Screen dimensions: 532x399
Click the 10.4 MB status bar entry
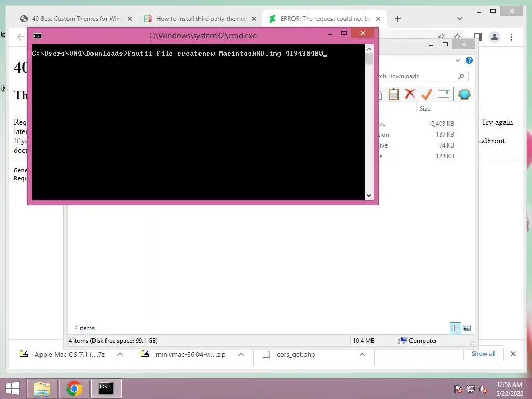tap(363, 340)
